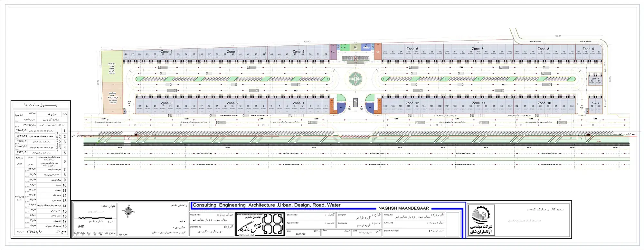Viewport: 644px width, 250px height.
Task: Click the blue quarter-circle building right of entrance
Action: coord(371,108)
